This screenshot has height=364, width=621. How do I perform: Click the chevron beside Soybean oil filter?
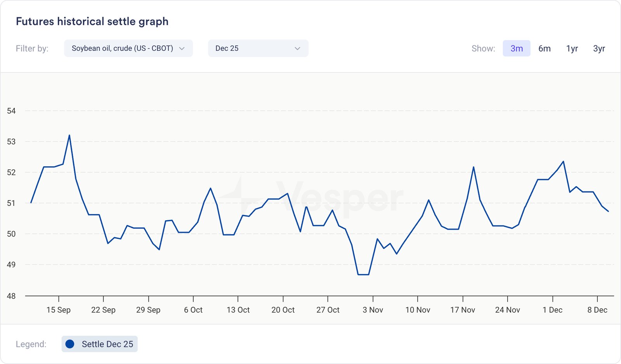(x=182, y=48)
